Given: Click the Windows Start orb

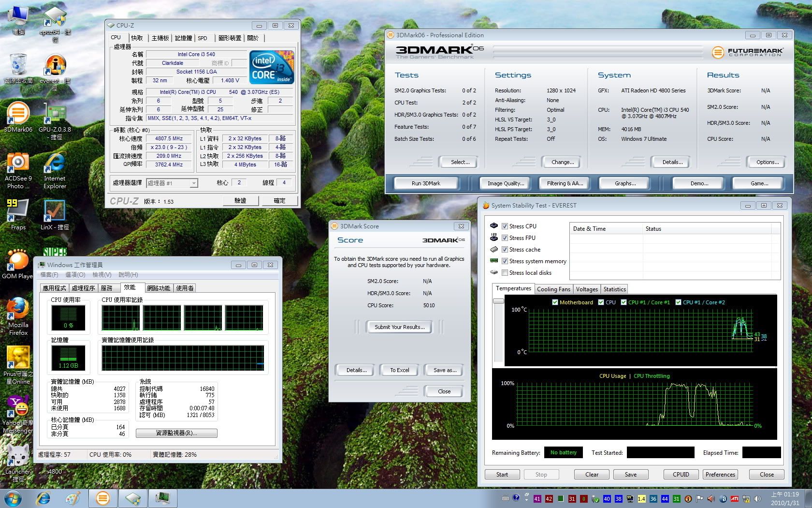Looking at the screenshot, I should coord(13,498).
